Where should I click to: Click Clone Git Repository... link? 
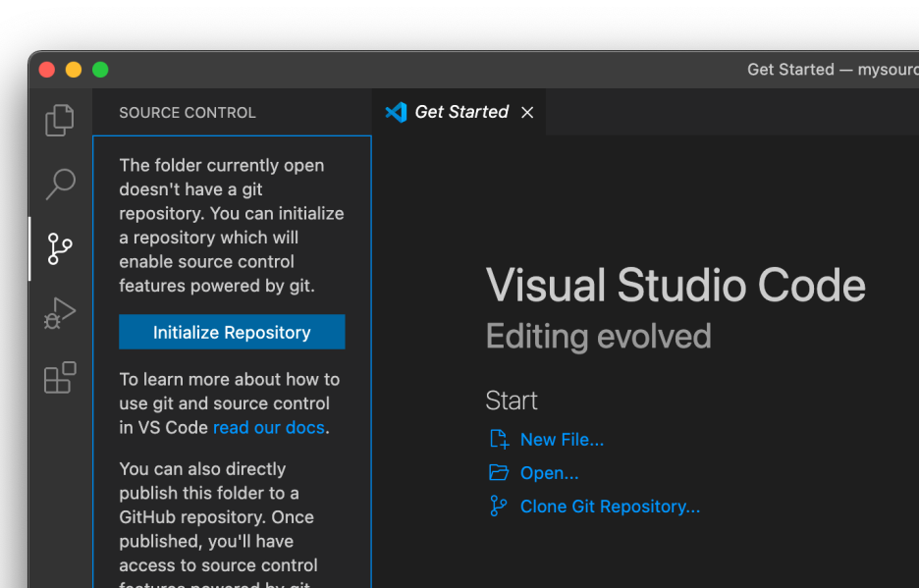(610, 507)
